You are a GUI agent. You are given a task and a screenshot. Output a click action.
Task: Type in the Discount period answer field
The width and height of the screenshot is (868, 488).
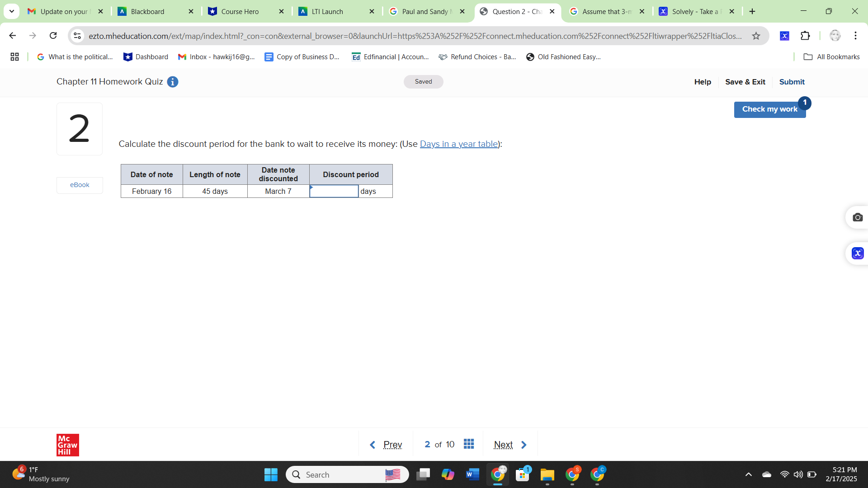click(334, 191)
